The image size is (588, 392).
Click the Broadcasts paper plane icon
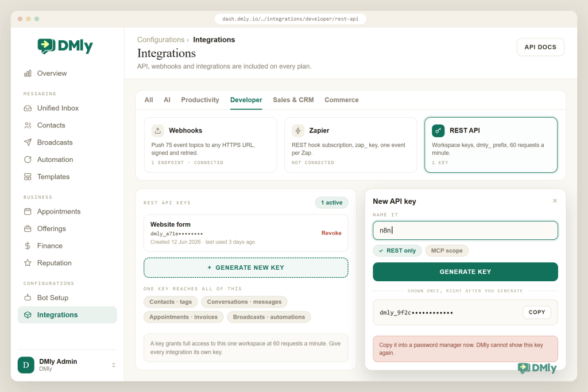click(x=28, y=142)
